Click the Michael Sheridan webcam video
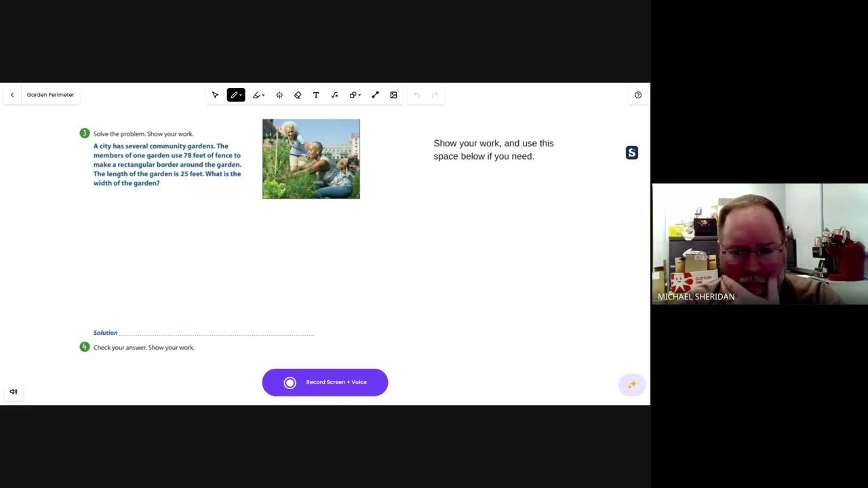868x488 pixels. pos(759,244)
